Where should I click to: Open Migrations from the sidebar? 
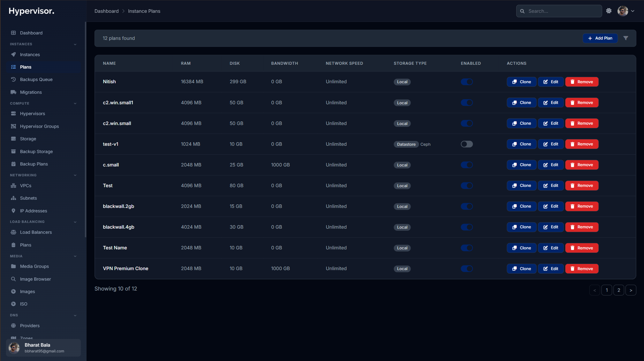[x=31, y=92]
